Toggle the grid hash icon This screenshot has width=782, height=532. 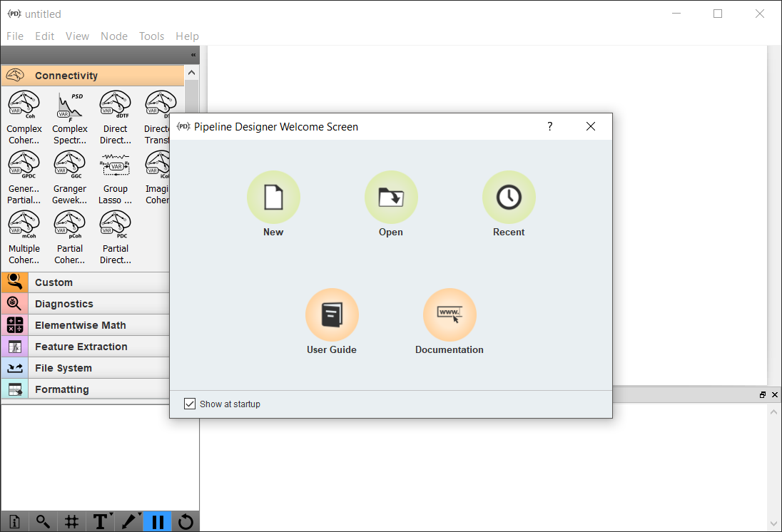71,521
